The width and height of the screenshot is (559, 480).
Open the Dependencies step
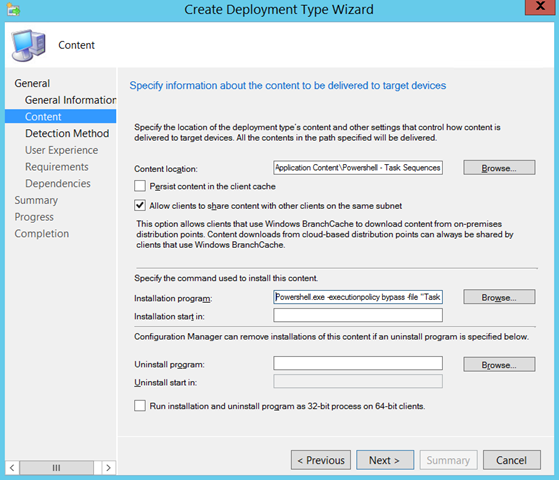(58, 183)
